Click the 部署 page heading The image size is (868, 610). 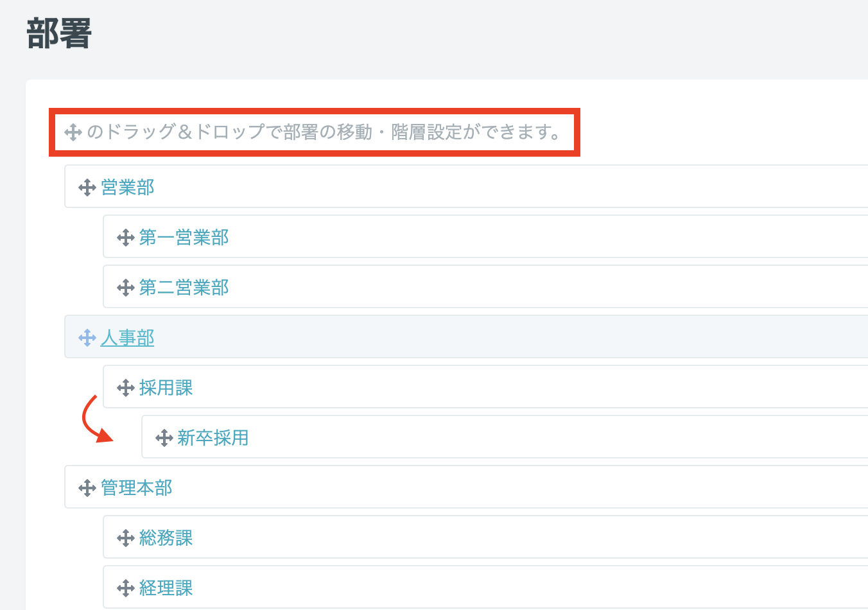pos(59,33)
